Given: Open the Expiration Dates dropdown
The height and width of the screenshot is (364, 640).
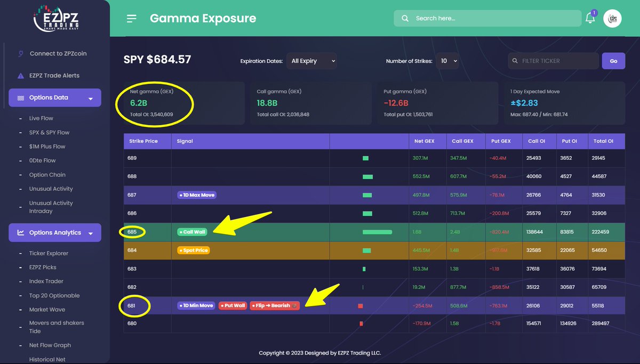Looking at the screenshot, I should pyautogui.click(x=311, y=61).
